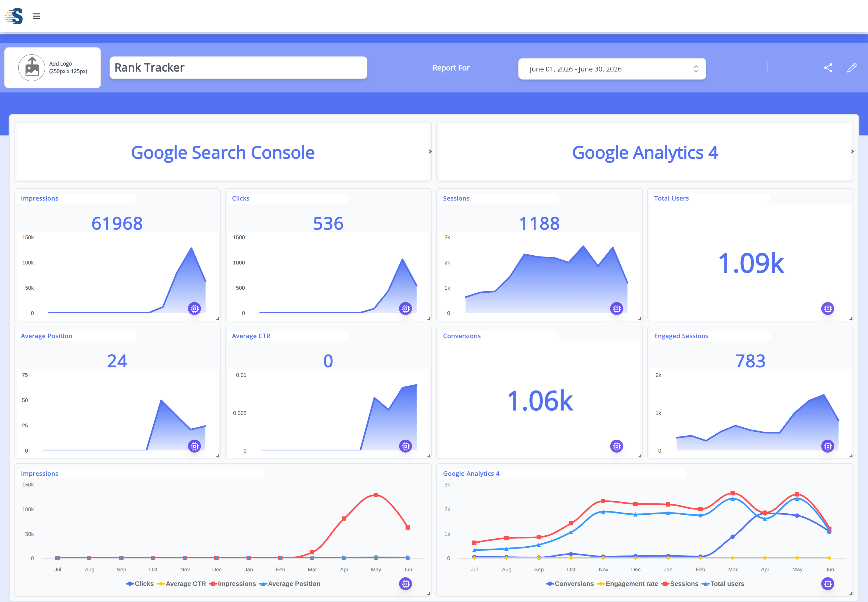Toggle Engagement rate series in legend
Screen dimensions: 868x602
(628, 584)
